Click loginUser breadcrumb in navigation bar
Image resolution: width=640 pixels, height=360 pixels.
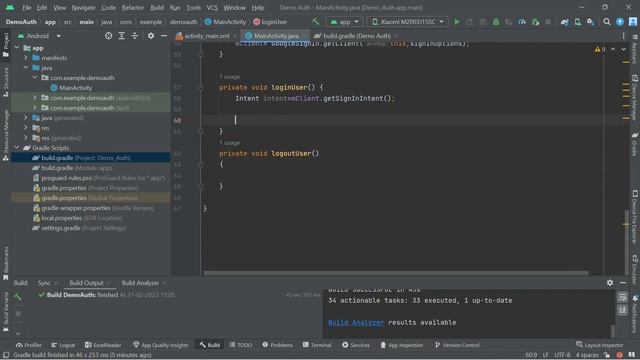click(270, 22)
